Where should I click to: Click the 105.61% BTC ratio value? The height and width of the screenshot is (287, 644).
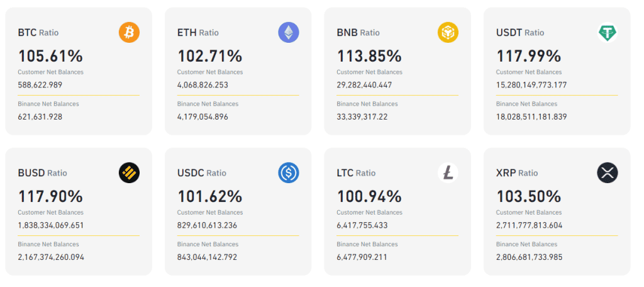click(50, 56)
